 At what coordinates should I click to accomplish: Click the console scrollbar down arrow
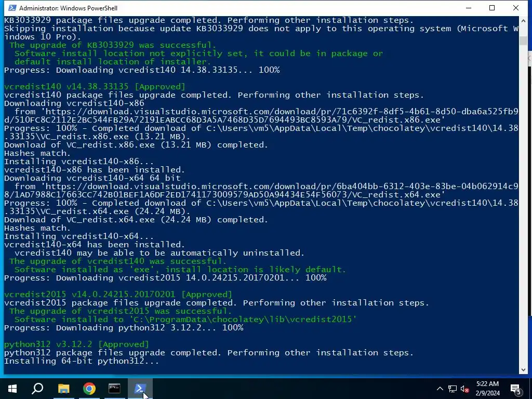coord(523,370)
